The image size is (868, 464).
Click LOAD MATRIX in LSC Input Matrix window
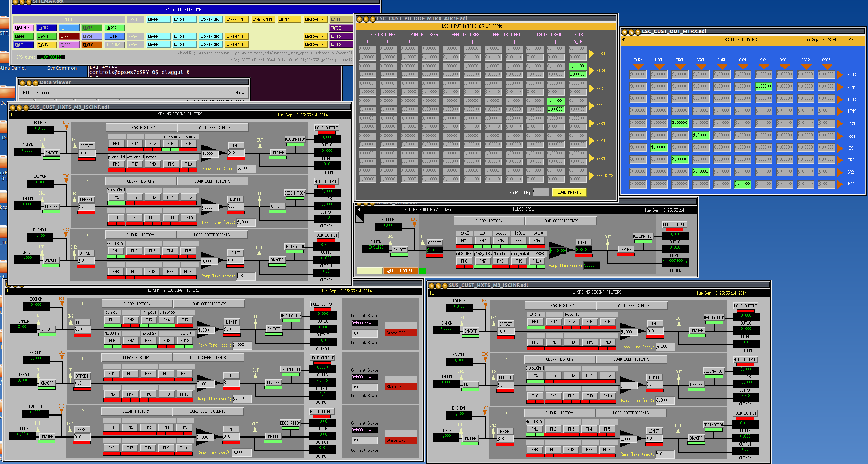tap(569, 192)
